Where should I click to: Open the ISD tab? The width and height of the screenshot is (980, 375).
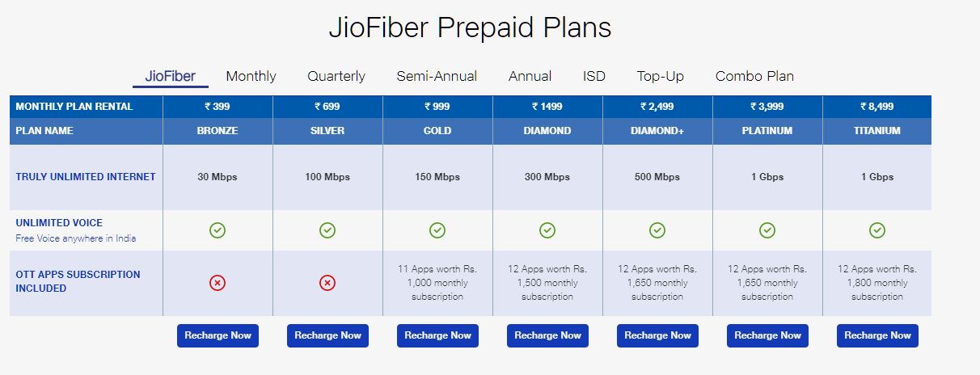click(594, 76)
